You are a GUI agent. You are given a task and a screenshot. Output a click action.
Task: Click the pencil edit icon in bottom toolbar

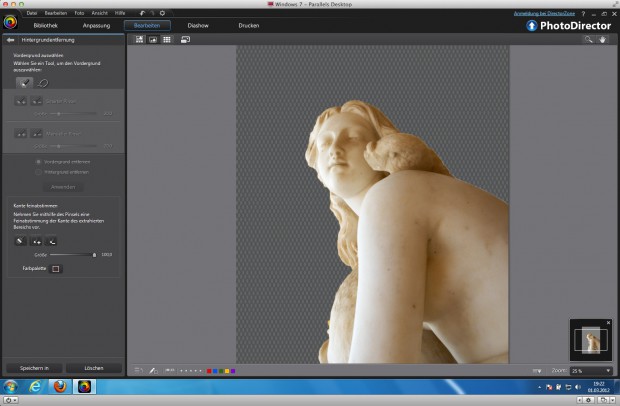[153, 370]
